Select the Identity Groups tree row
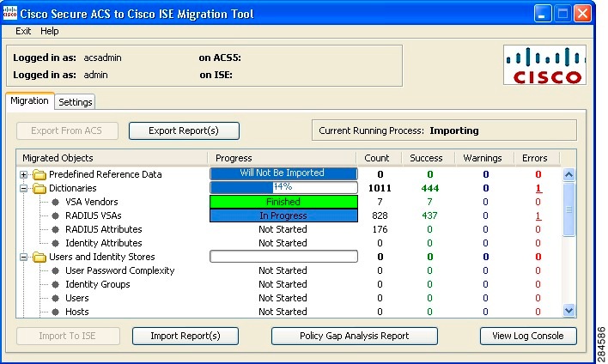608x364 pixels. point(98,284)
